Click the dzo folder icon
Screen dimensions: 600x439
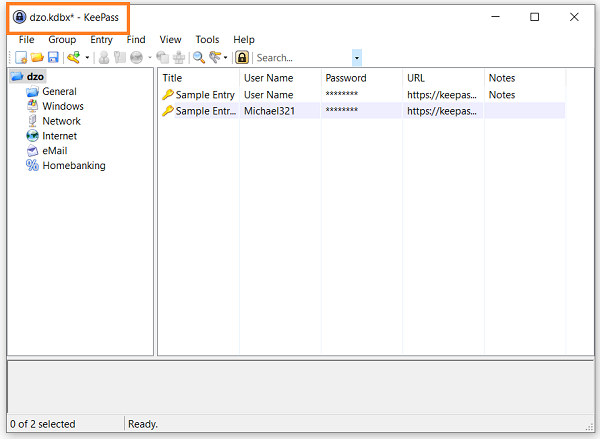pyautogui.click(x=17, y=77)
